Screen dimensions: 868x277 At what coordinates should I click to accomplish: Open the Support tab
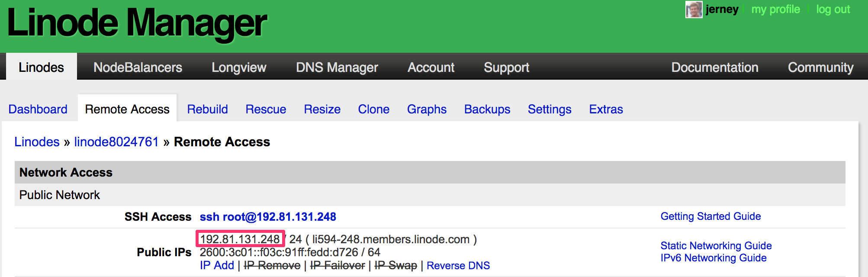(x=506, y=67)
